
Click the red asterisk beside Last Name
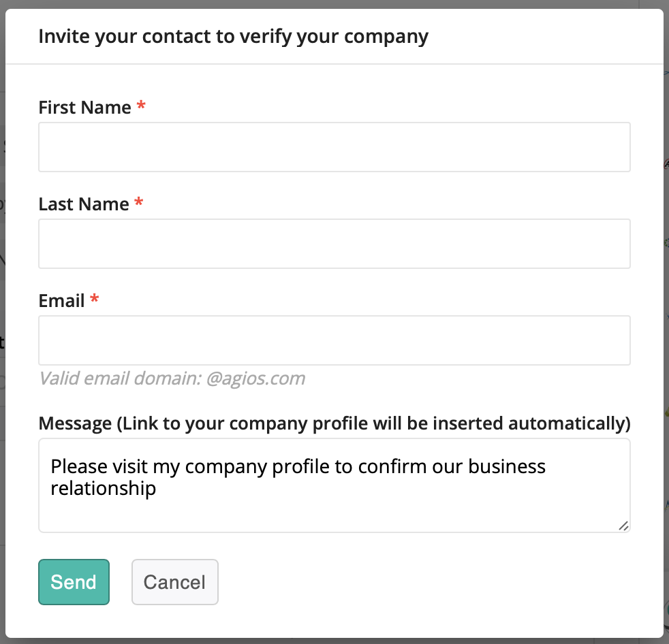[x=139, y=204]
